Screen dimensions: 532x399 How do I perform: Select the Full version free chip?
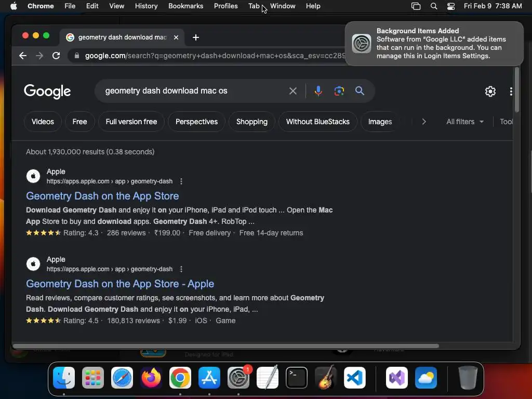pos(131,122)
